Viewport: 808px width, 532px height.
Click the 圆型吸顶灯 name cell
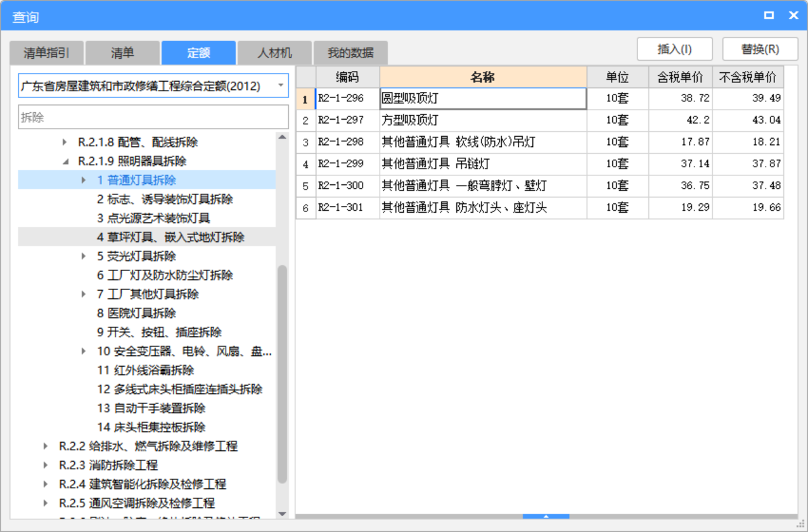pyautogui.click(x=483, y=99)
